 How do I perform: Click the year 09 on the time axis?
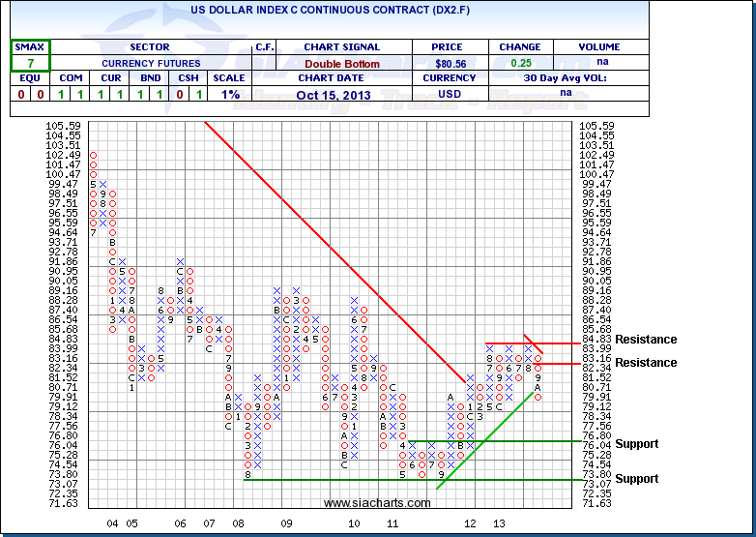287,522
